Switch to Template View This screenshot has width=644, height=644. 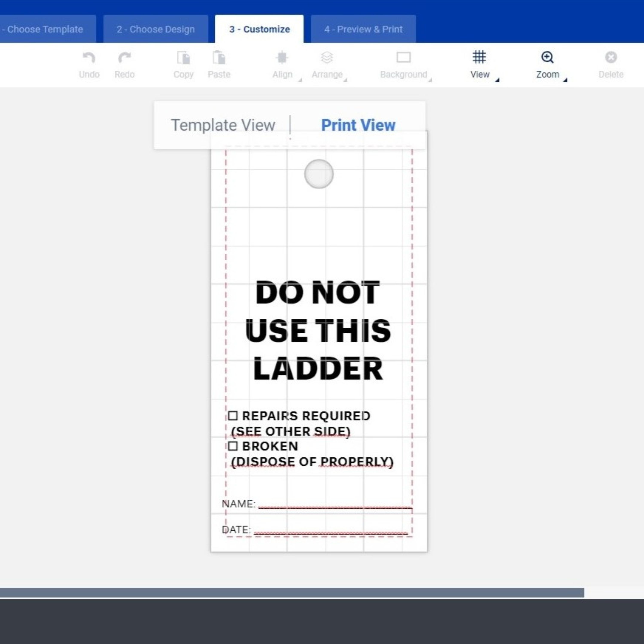(x=223, y=125)
